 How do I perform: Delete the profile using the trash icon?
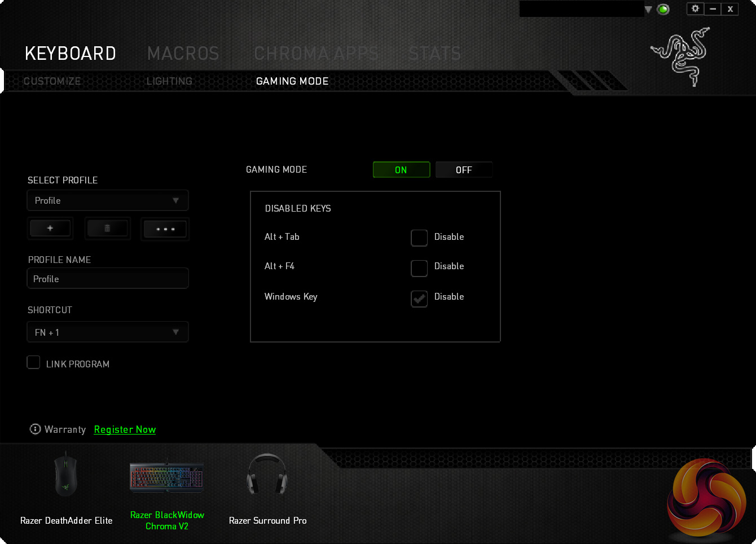click(x=107, y=229)
